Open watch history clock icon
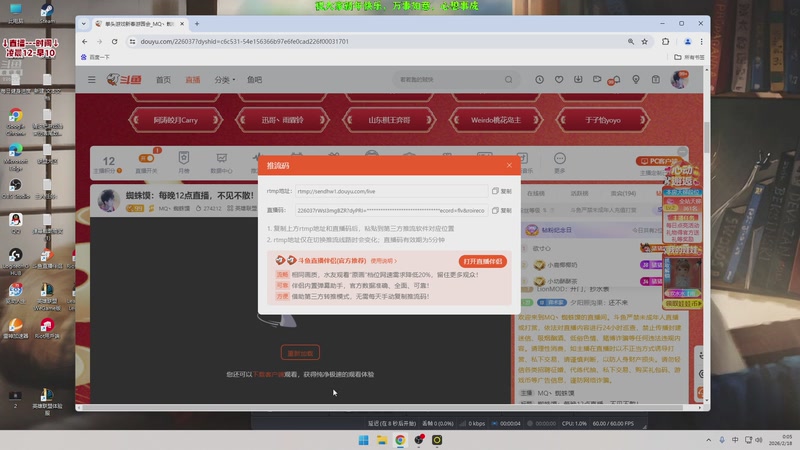This screenshot has height=450, width=800. 539,80
